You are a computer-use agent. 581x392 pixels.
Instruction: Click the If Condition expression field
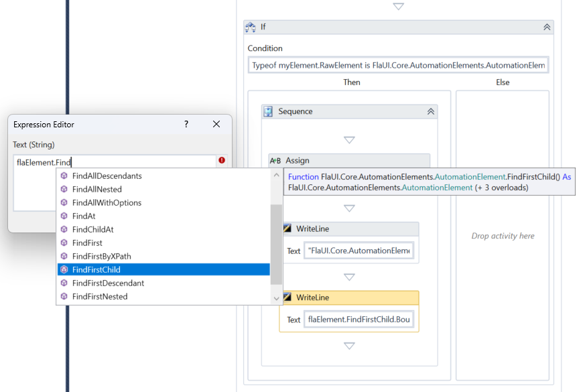398,65
